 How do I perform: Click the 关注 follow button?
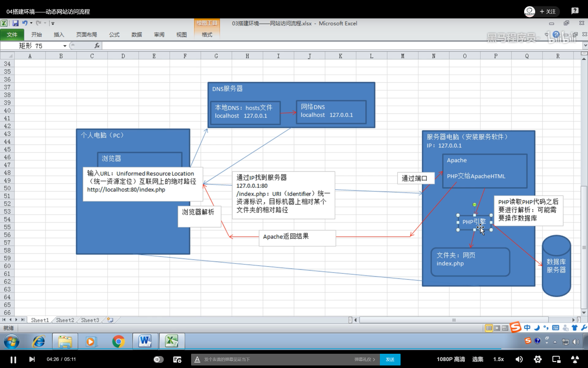[548, 11]
